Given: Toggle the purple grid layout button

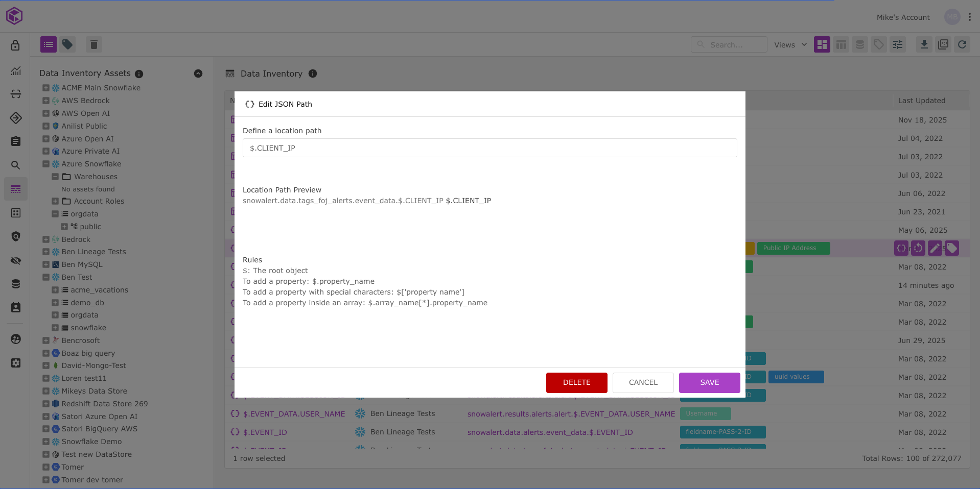Looking at the screenshot, I should point(822,45).
